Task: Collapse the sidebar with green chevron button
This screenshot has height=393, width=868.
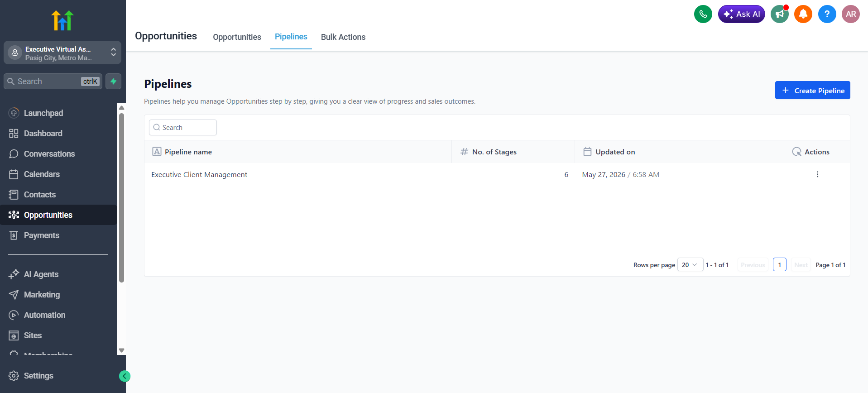Action: pyautogui.click(x=125, y=376)
